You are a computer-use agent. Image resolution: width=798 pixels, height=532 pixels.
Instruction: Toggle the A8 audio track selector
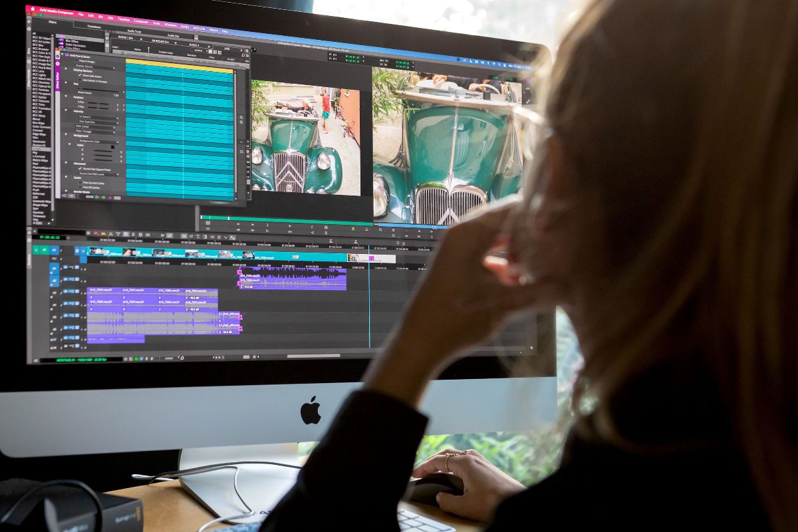click(x=55, y=348)
